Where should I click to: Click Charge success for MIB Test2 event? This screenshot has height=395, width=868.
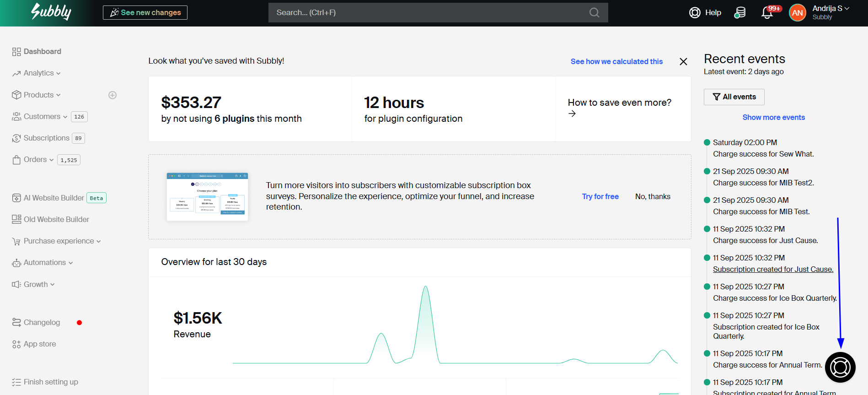coord(763,183)
